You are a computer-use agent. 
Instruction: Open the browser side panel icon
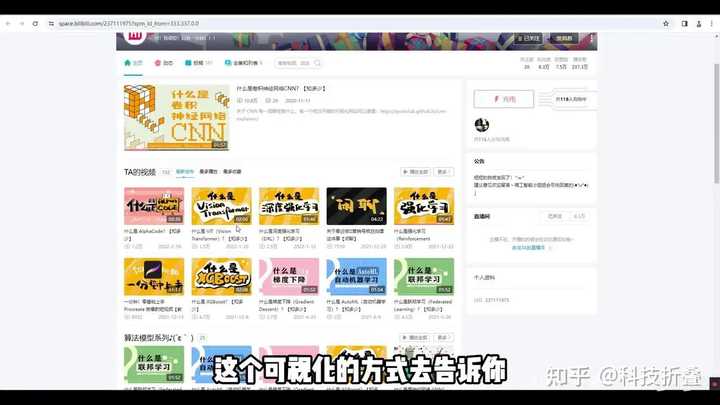pos(685,22)
